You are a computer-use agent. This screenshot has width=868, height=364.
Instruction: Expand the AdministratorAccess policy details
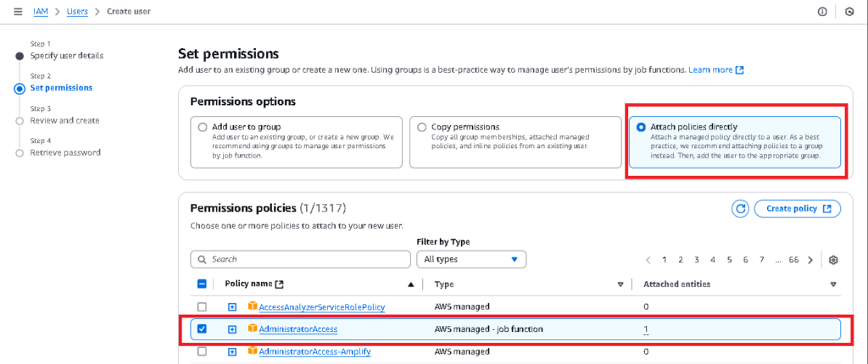tap(232, 329)
